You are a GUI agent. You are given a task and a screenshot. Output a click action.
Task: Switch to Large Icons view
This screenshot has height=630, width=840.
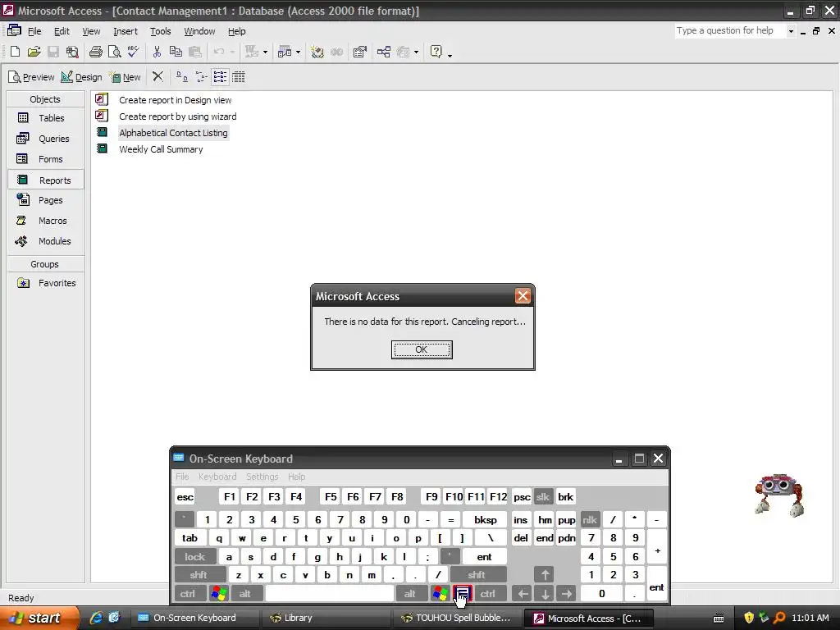[182, 76]
